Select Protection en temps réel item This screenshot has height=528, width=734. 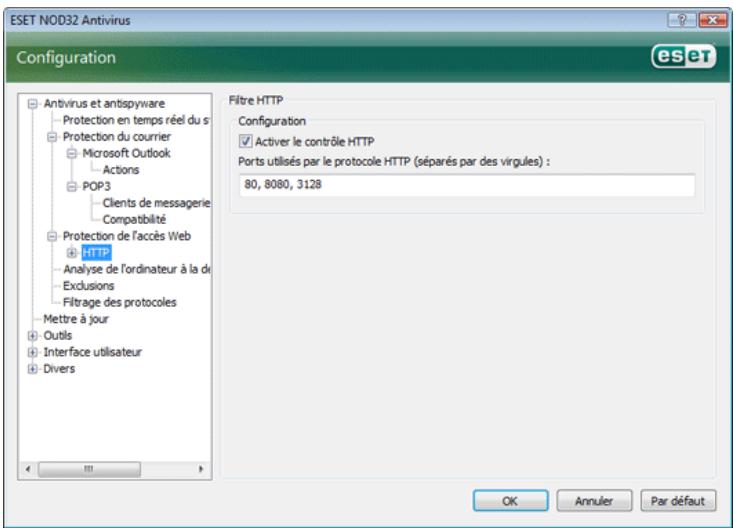pyautogui.click(x=136, y=120)
